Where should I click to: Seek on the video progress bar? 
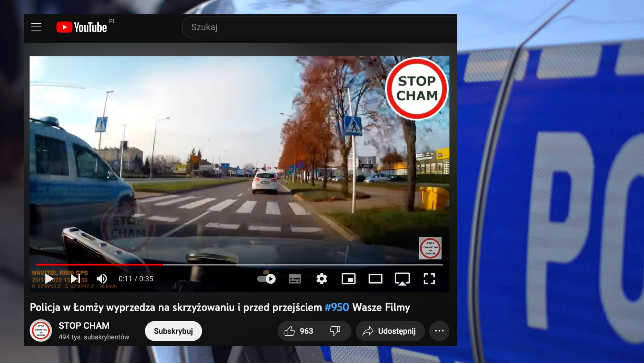240,264
